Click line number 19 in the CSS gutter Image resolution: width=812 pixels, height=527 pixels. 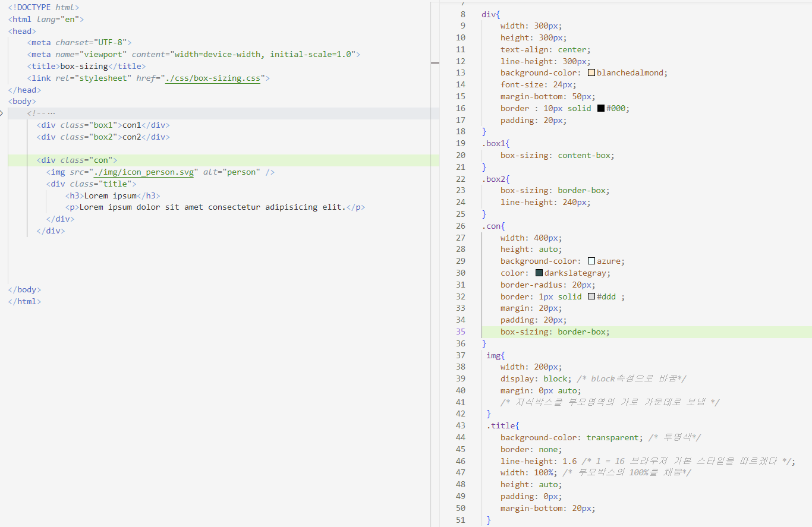click(461, 143)
